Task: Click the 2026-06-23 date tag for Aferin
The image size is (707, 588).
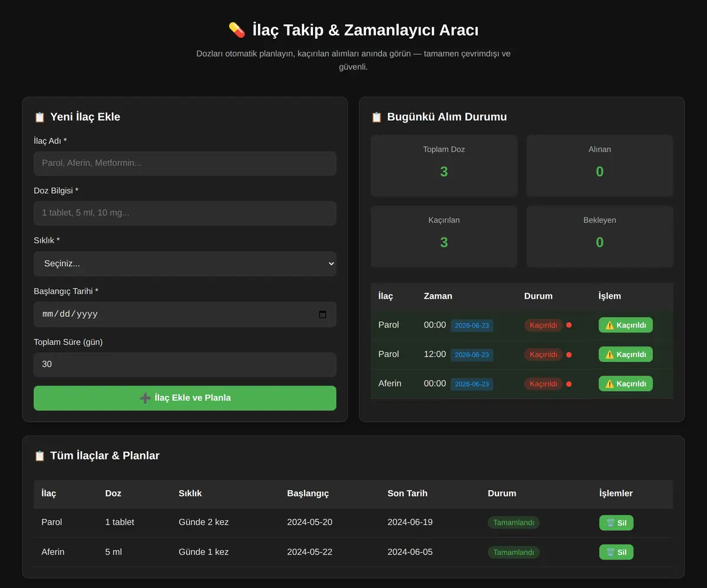Action: (x=472, y=384)
